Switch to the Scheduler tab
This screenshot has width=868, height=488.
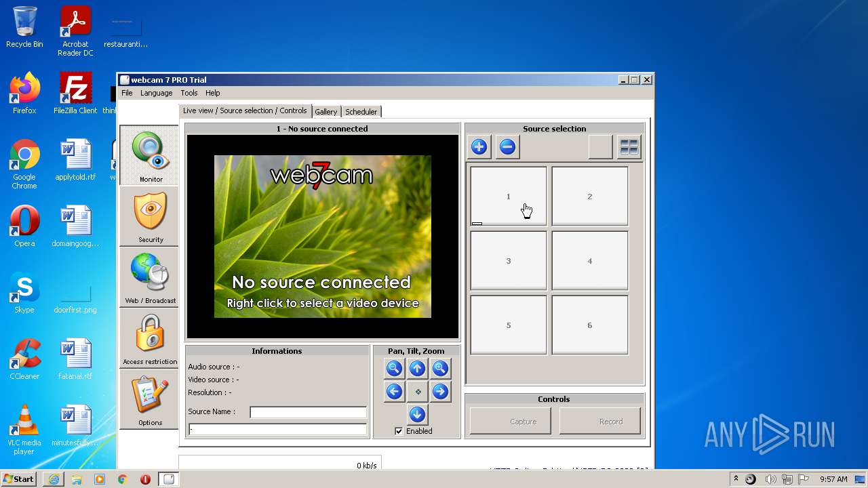361,112
